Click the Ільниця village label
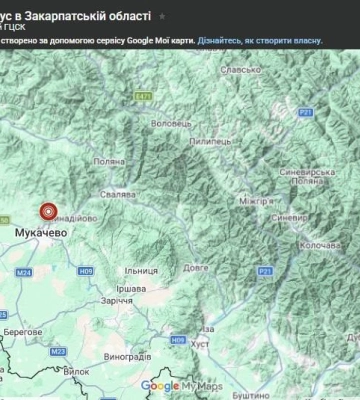 tap(141, 271)
